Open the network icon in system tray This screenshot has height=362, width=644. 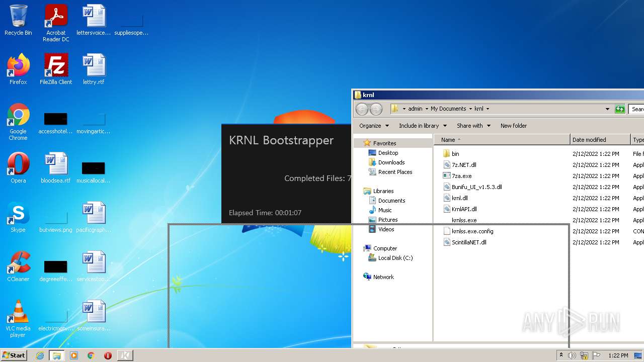click(584, 355)
